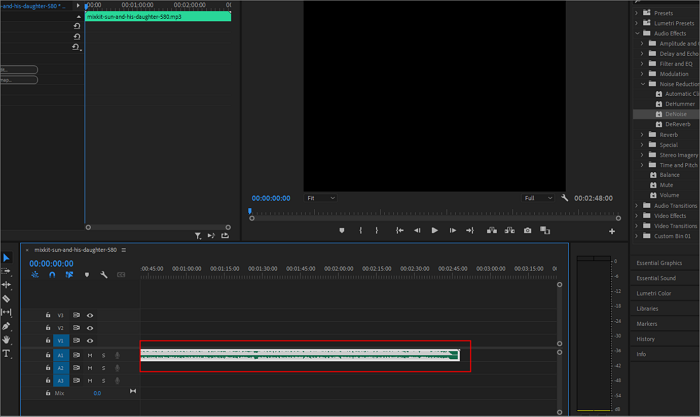
Task: Open the Button Editor plus icon
Action: pos(612,231)
